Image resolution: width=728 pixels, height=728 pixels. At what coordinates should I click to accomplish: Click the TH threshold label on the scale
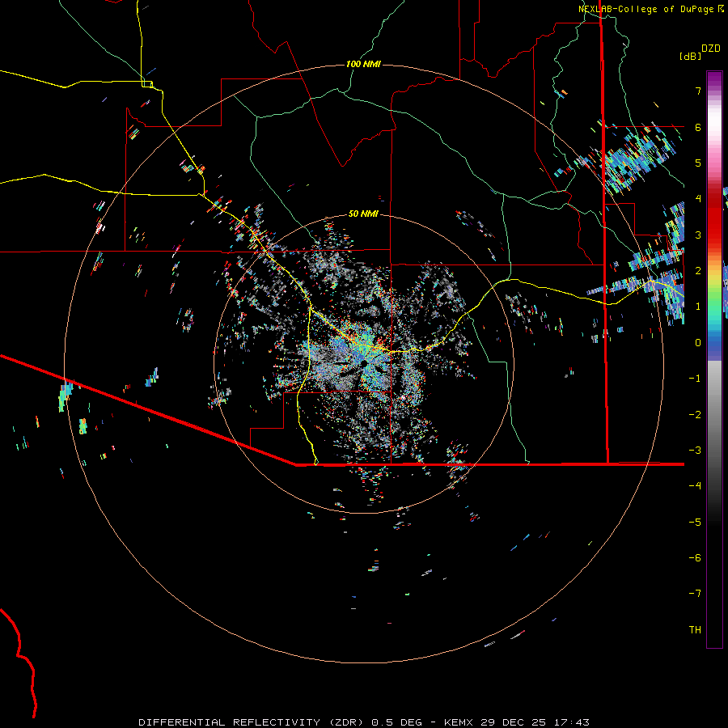pyautogui.click(x=695, y=630)
